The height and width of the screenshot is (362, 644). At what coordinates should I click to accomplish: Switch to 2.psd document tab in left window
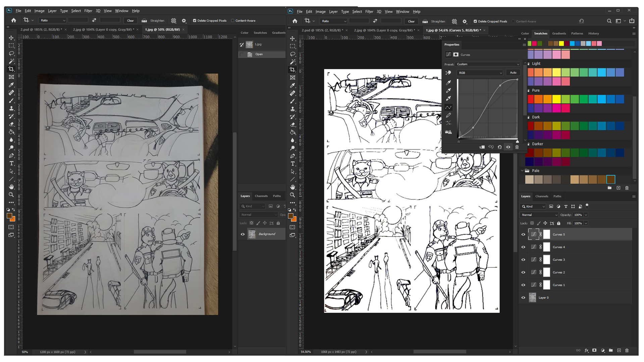pos(41,29)
